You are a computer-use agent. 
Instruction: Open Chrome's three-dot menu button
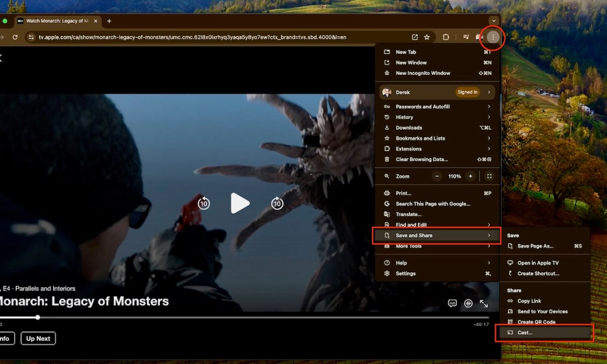pos(493,37)
